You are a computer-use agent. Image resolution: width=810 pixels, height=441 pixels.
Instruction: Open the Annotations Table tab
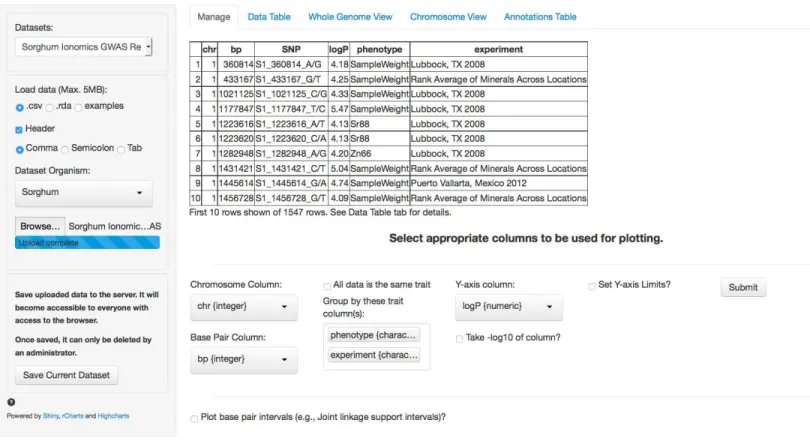pos(540,17)
